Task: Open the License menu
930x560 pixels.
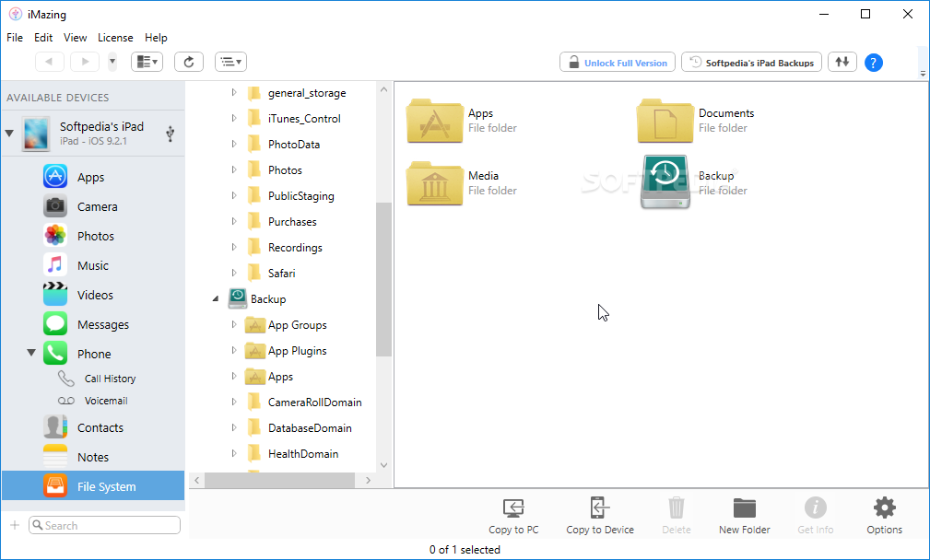Action: [115, 38]
